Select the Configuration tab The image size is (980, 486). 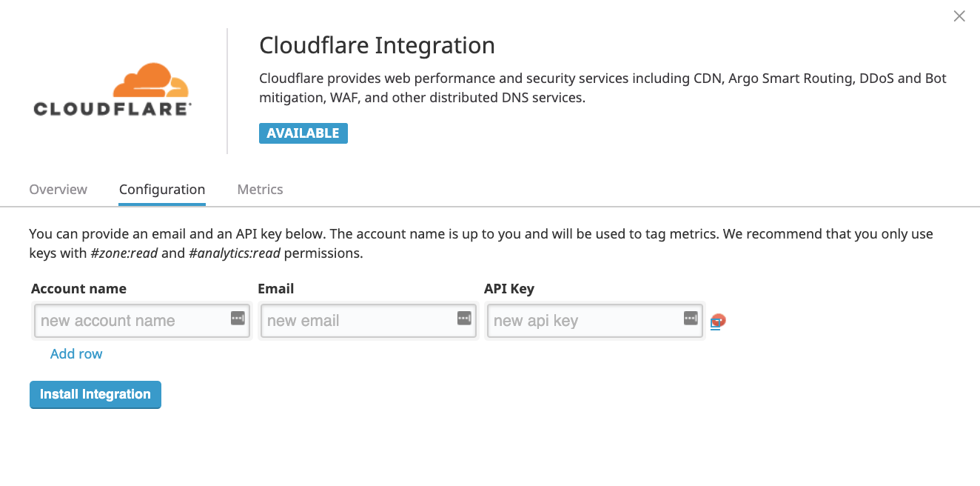[161, 189]
